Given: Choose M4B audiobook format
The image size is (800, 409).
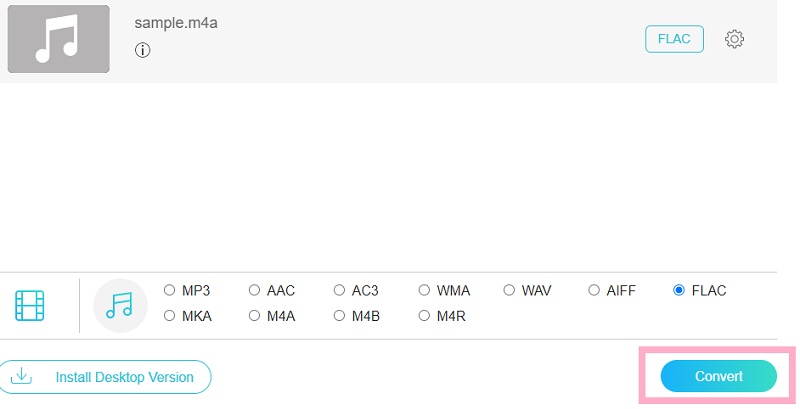Looking at the screenshot, I should point(339,316).
